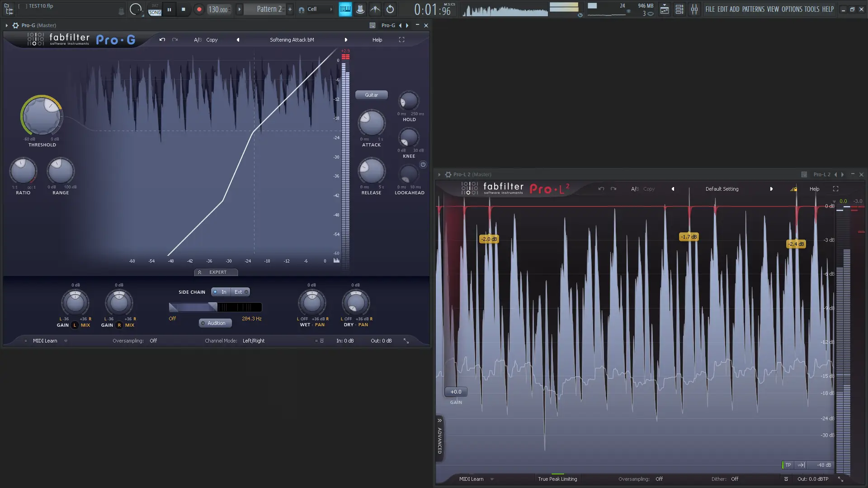
Task: Click the Pro-G Help button
Action: [377, 40]
